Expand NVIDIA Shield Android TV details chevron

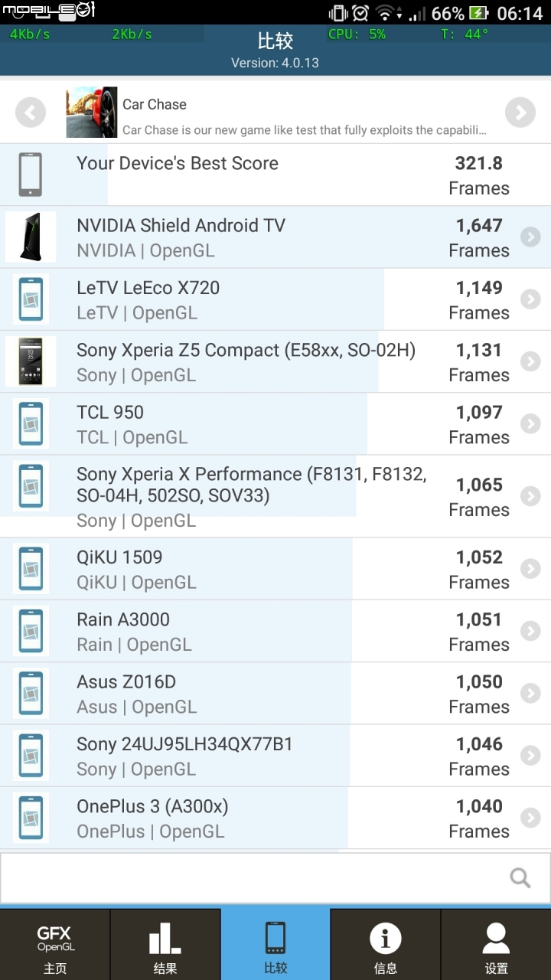point(530,237)
